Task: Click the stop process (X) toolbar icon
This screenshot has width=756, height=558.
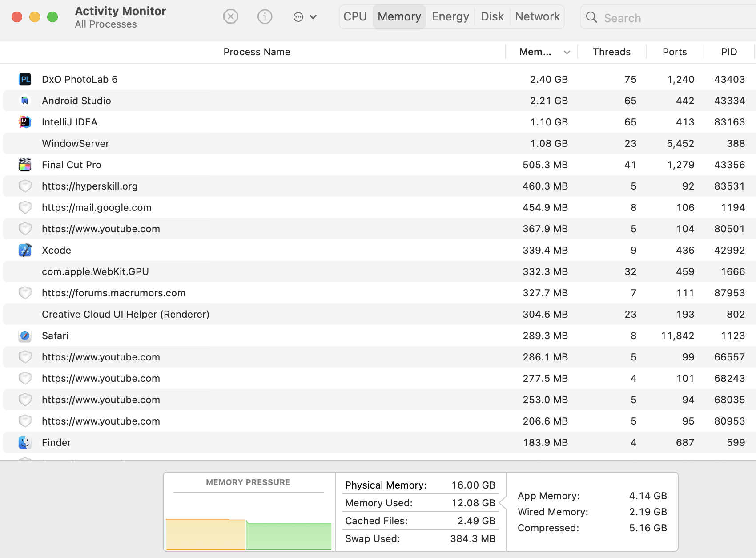Action: (230, 17)
